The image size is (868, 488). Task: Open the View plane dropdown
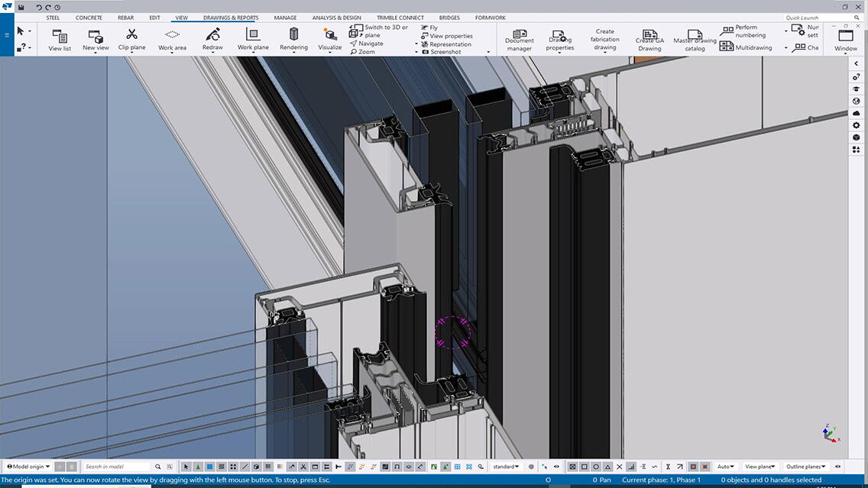coord(759,467)
